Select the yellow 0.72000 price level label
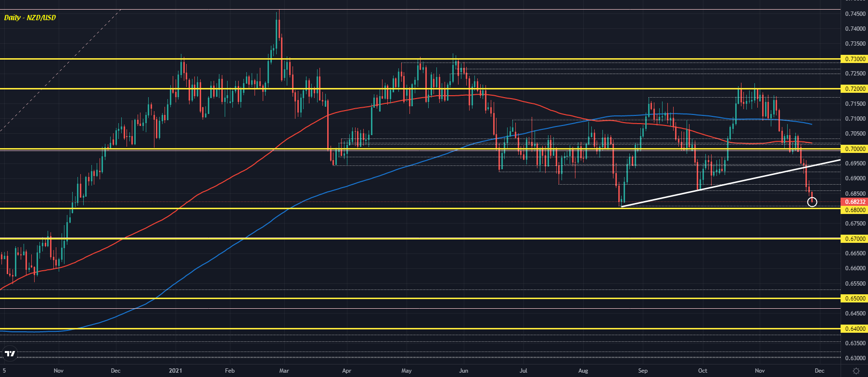This screenshot has width=868, height=377. click(x=854, y=89)
